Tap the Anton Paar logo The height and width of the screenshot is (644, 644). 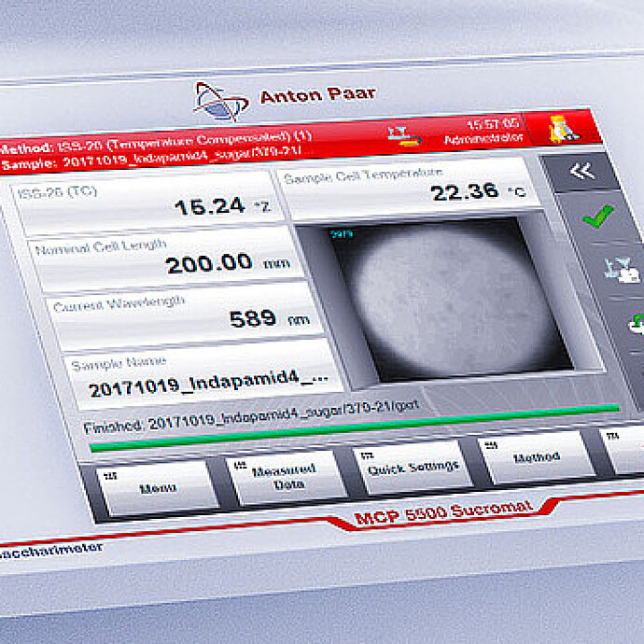pyautogui.click(x=210, y=97)
